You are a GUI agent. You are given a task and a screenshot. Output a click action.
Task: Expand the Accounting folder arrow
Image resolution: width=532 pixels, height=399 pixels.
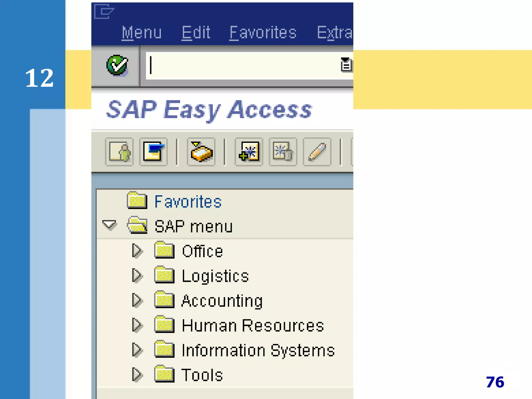click(x=137, y=301)
